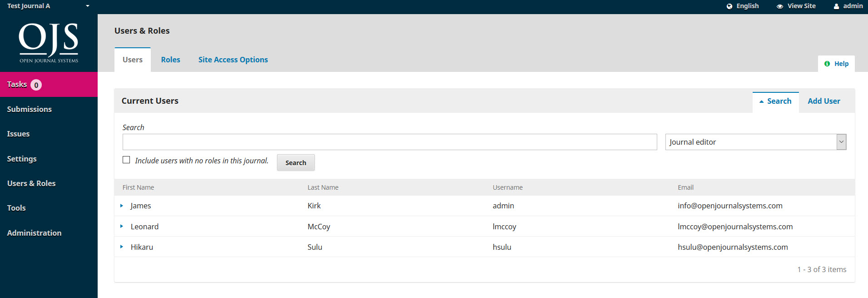The width and height of the screenshot is (868, 298).
Task: Expand the Leonard McCoy row
Action: [122, 226]
